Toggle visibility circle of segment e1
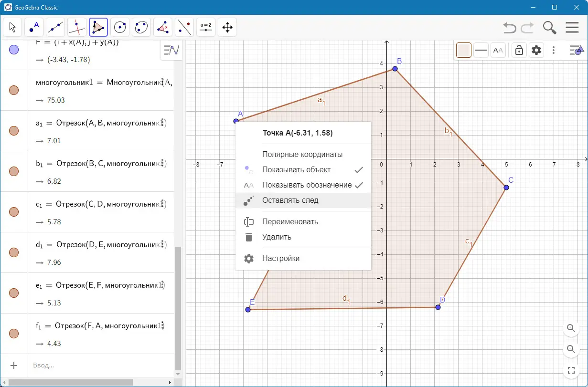This screenshot has width=588, height=387. 14,293
